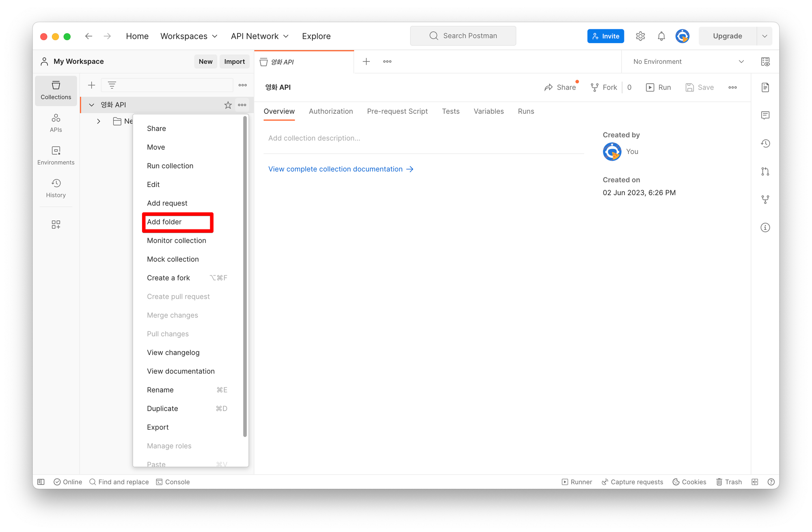Click the context menu scrollbar

245,276
